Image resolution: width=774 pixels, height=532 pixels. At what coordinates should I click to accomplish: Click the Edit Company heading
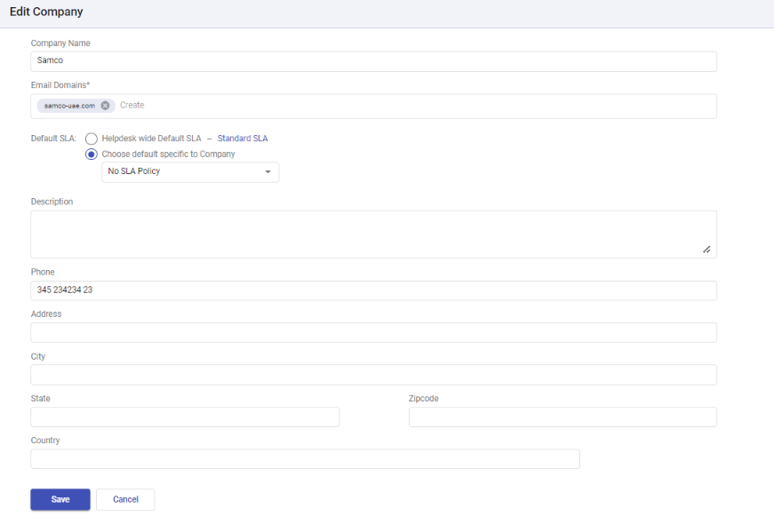46,12
